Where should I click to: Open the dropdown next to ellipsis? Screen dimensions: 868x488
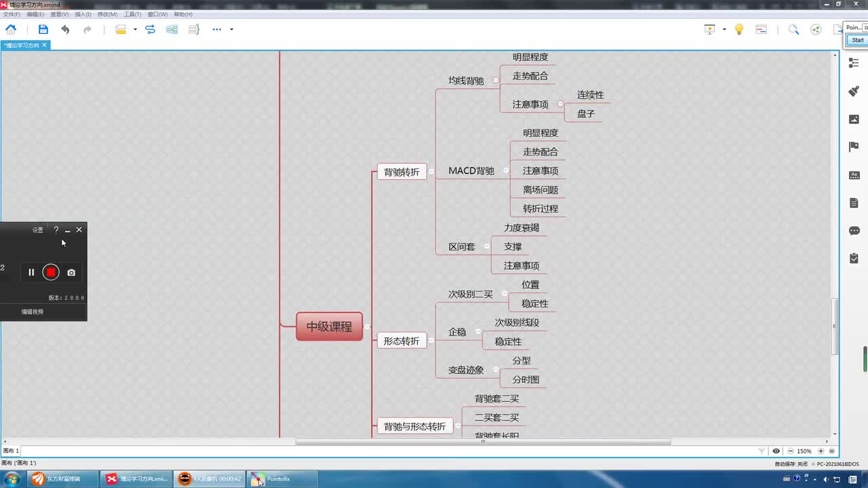231,29
